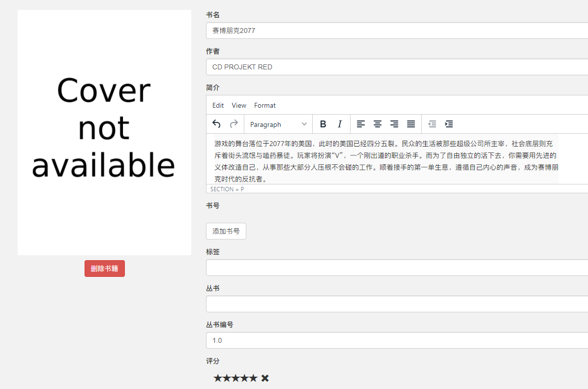The image size is (588, 389).
Task: Open the Format menu
Action: point(265,105)
